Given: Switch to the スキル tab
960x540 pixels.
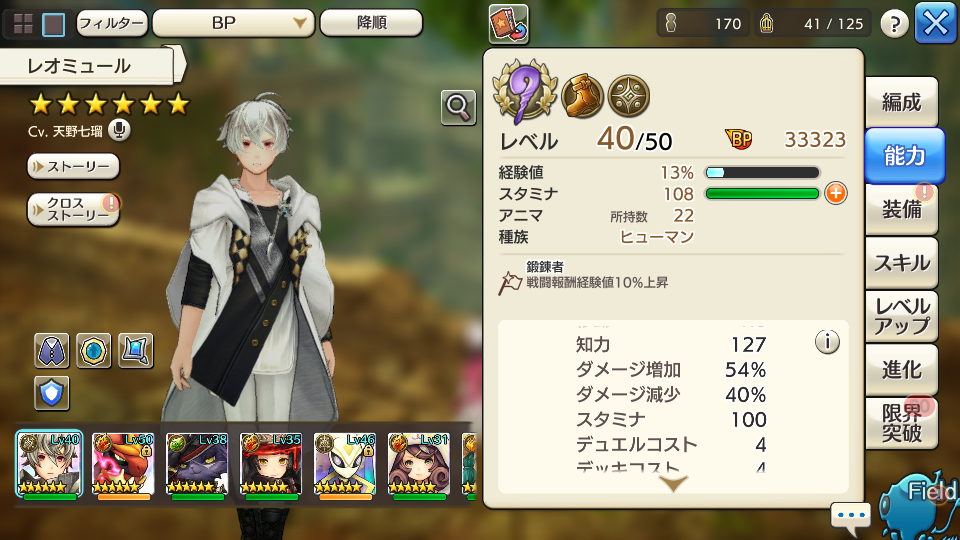Looking at the screenshot, I should (902, 263).
